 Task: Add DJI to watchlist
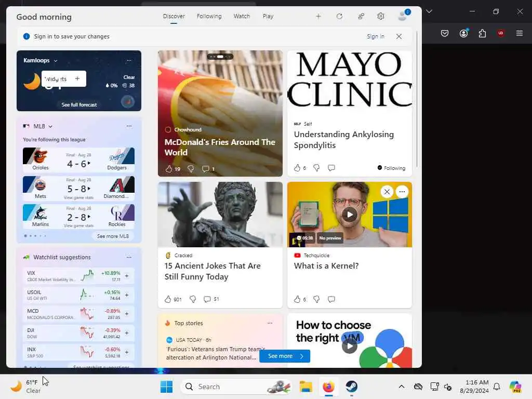click(x=127, y=333)
